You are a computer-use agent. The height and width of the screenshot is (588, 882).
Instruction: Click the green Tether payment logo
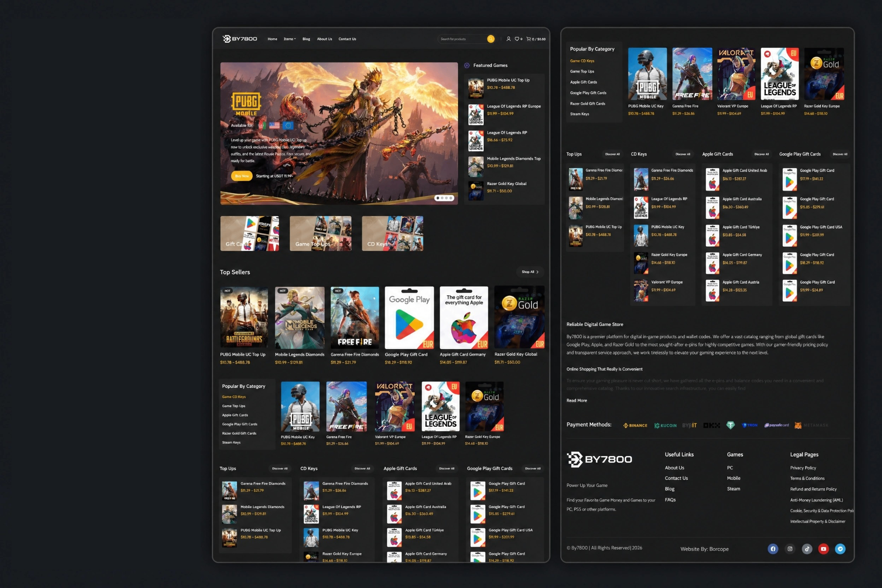coord(730,425)
